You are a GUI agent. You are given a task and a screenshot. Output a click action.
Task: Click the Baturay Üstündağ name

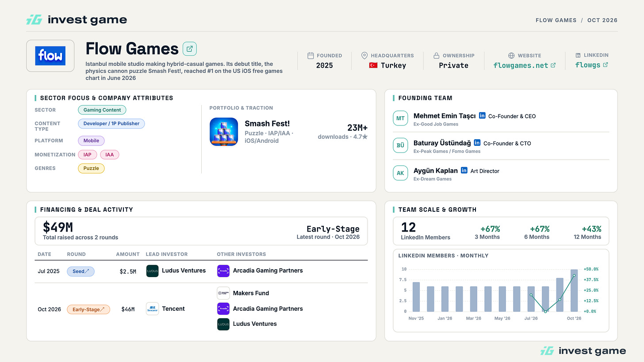point(442,143)
